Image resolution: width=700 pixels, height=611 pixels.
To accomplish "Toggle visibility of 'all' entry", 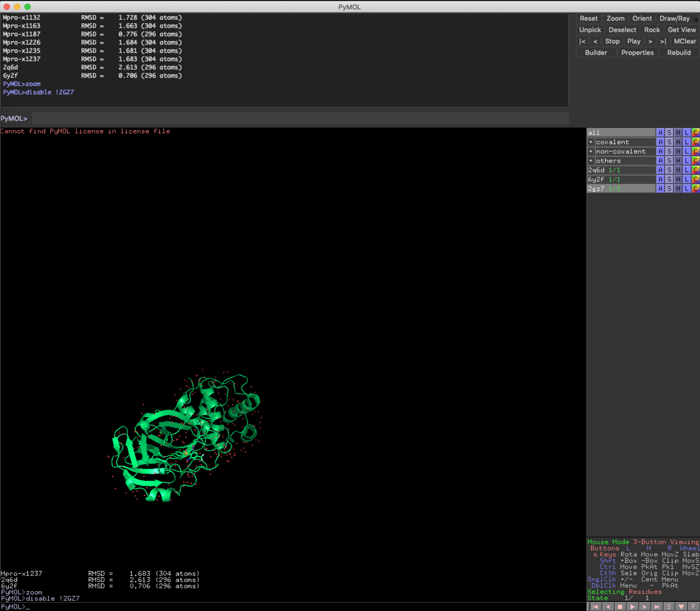I will pos(621,133).
